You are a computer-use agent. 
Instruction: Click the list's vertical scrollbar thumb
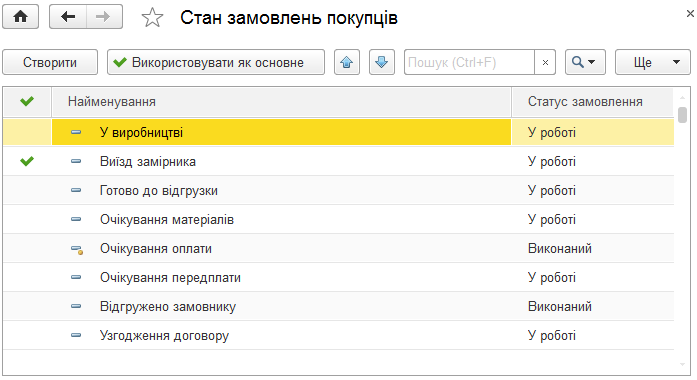(682, 114)
